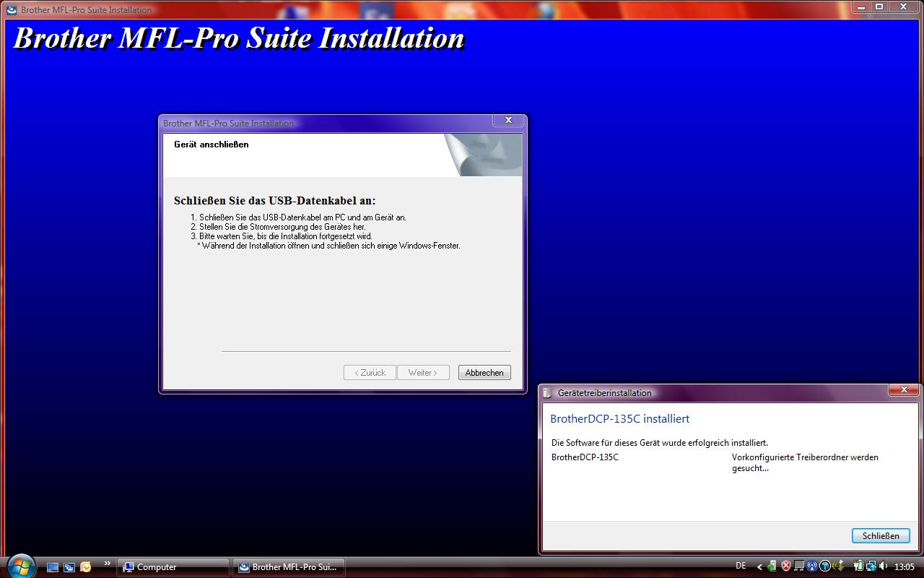
Task: Click the 'Gerät anschließen' header text
Action: pos(211,144)
